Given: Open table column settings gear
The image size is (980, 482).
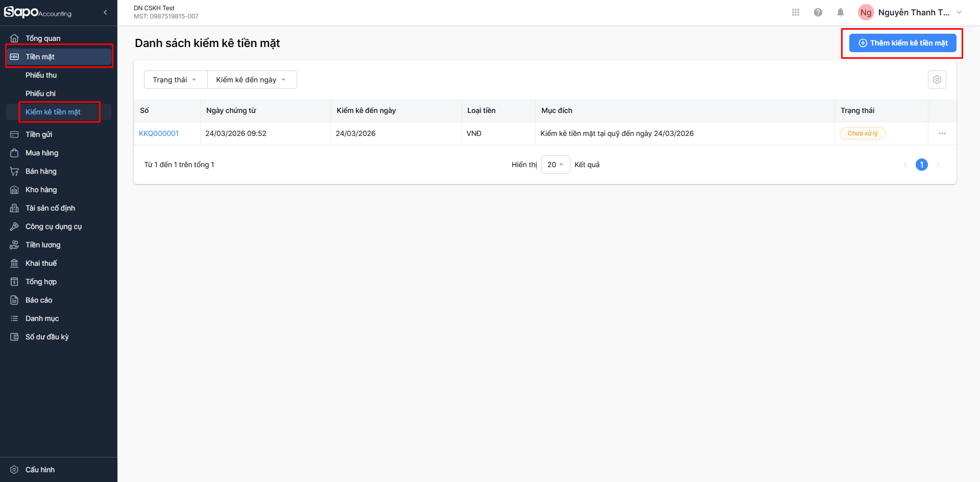Looking at the screenshot, I should 937,80.
